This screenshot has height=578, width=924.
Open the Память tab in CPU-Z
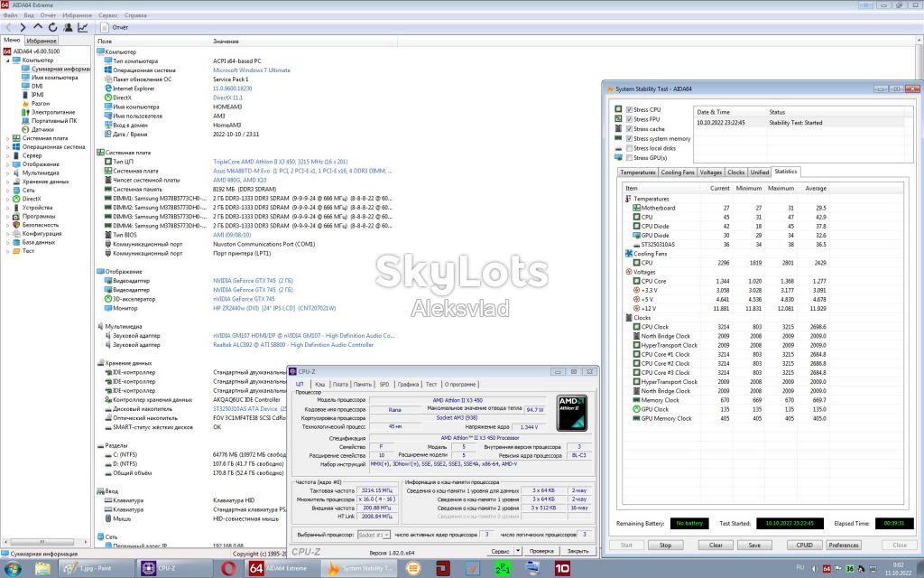pyautogui.click(x=363, y=384)
